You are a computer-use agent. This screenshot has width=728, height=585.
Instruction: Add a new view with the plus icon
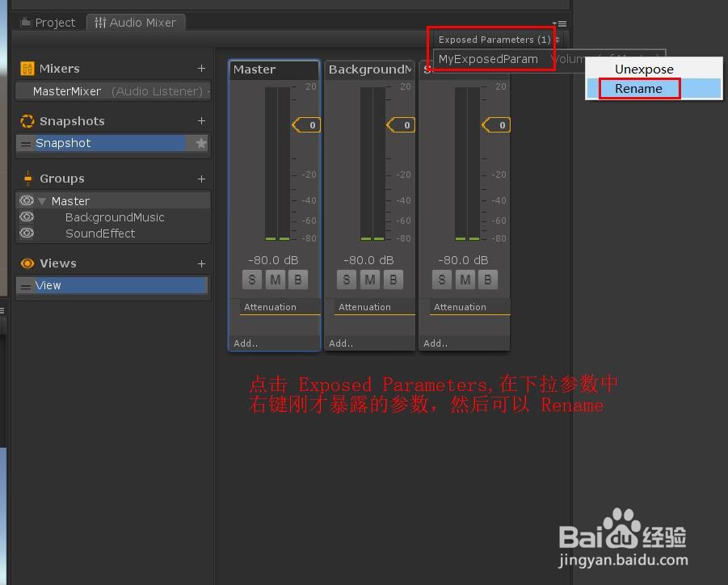pos(201,263)
